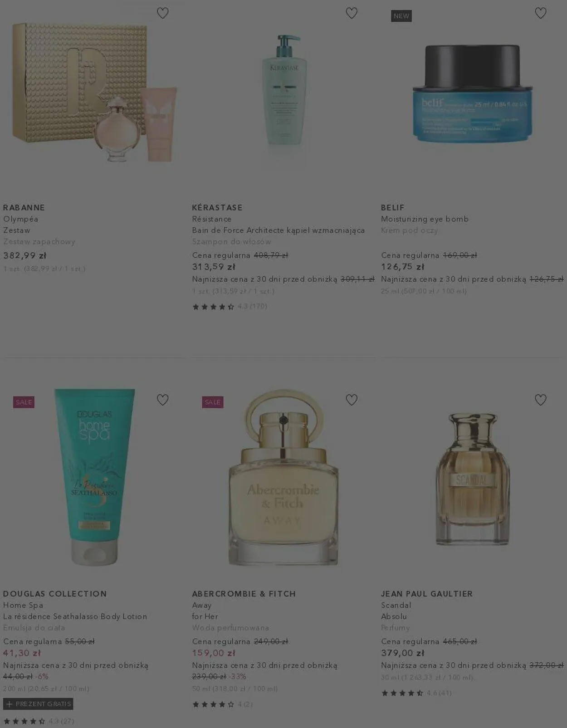Add Rabanne Olympéa set to wishlist
Screen dimensions: 567x728
point(162,13)
